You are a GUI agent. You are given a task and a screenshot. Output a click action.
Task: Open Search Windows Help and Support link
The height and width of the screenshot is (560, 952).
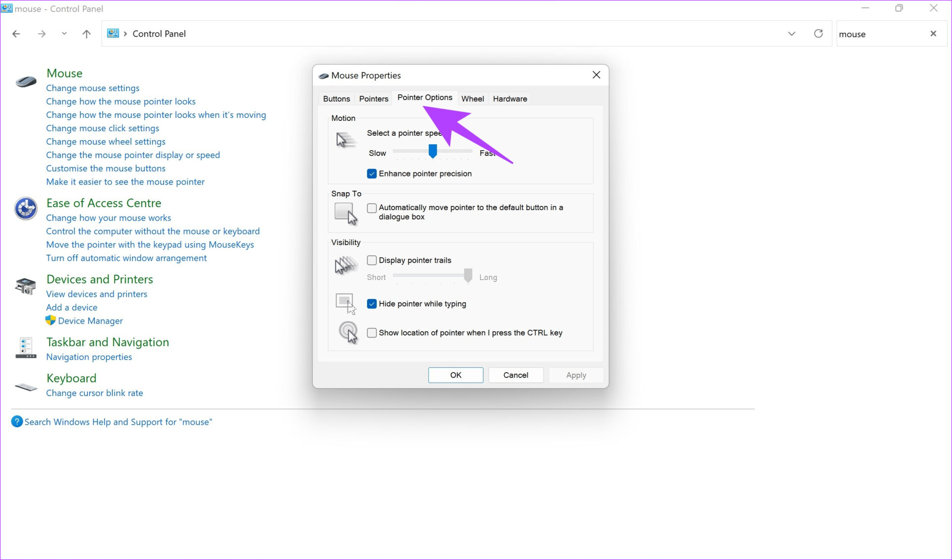click(x=119, y=422)
